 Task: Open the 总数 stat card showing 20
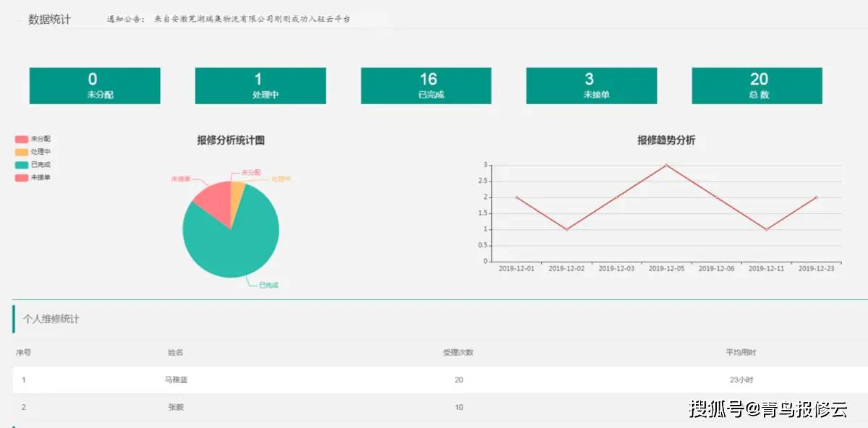tap(757, 86)
